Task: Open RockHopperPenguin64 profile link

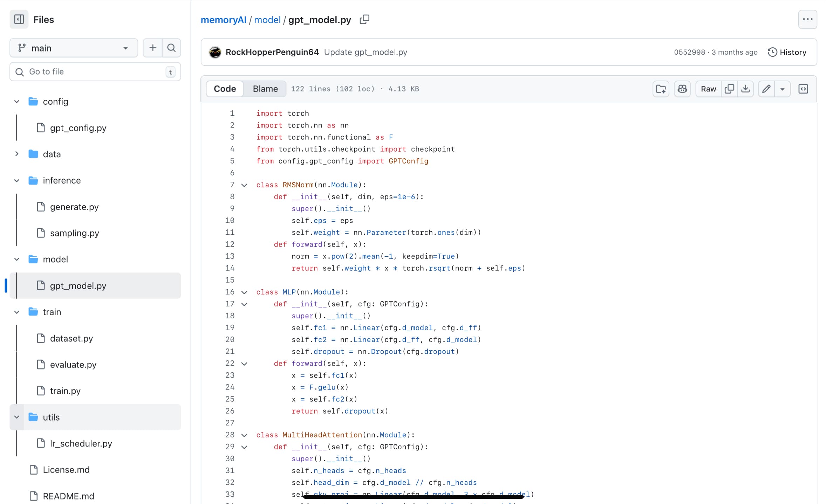Action: (x=272, y=52)
